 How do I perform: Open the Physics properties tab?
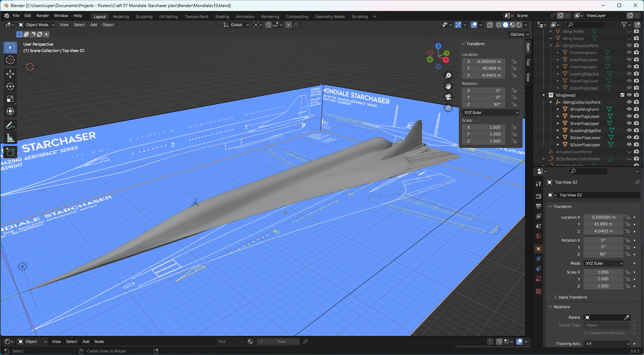coord(538,259)
